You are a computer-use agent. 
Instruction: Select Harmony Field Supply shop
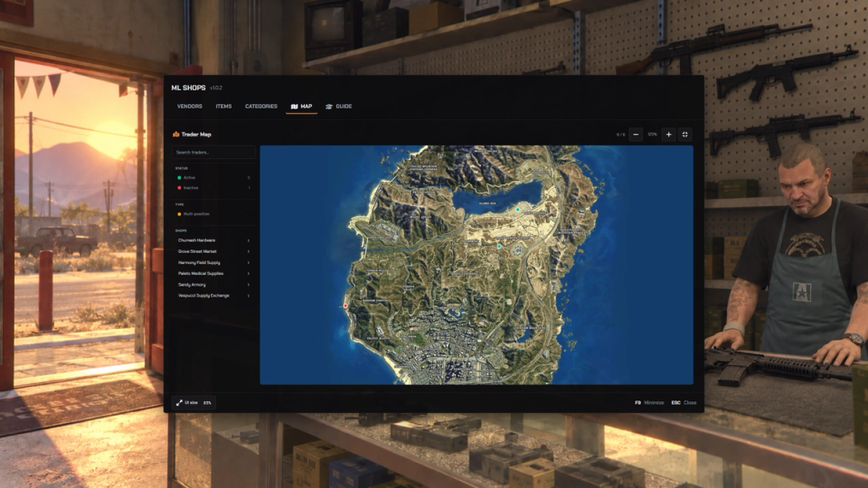pyautogui.click(x=213, y=263)
